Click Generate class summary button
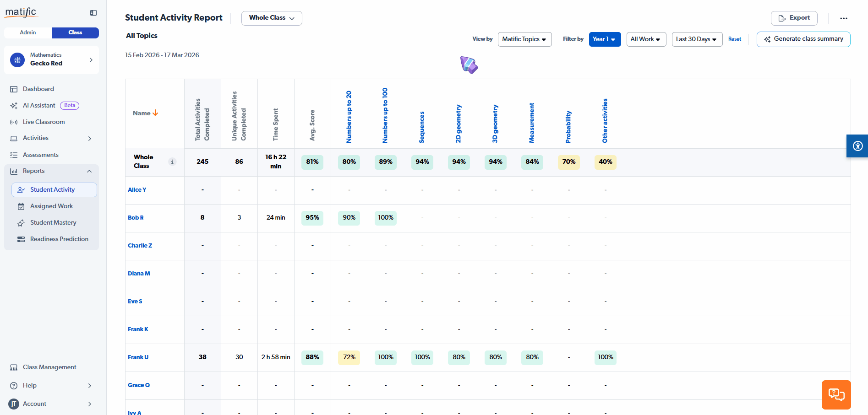The height and width of the screenshot is (415, 868). point(803,39)
